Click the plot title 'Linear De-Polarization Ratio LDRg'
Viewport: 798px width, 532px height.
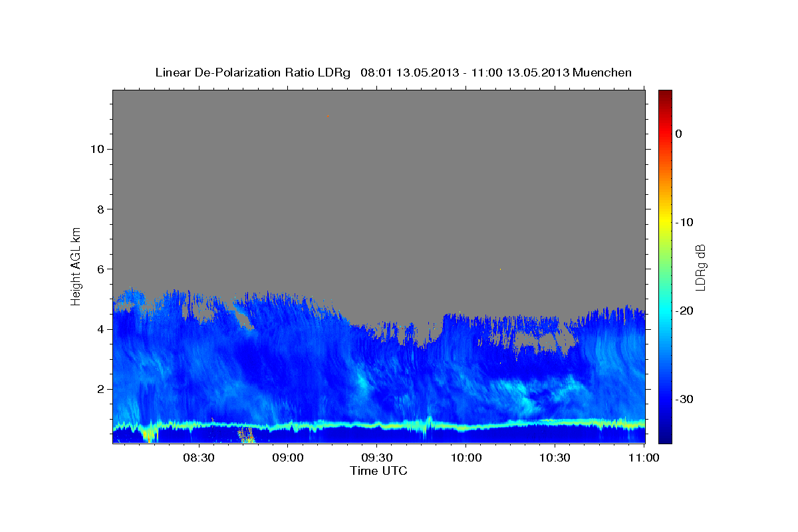(253, 72)
